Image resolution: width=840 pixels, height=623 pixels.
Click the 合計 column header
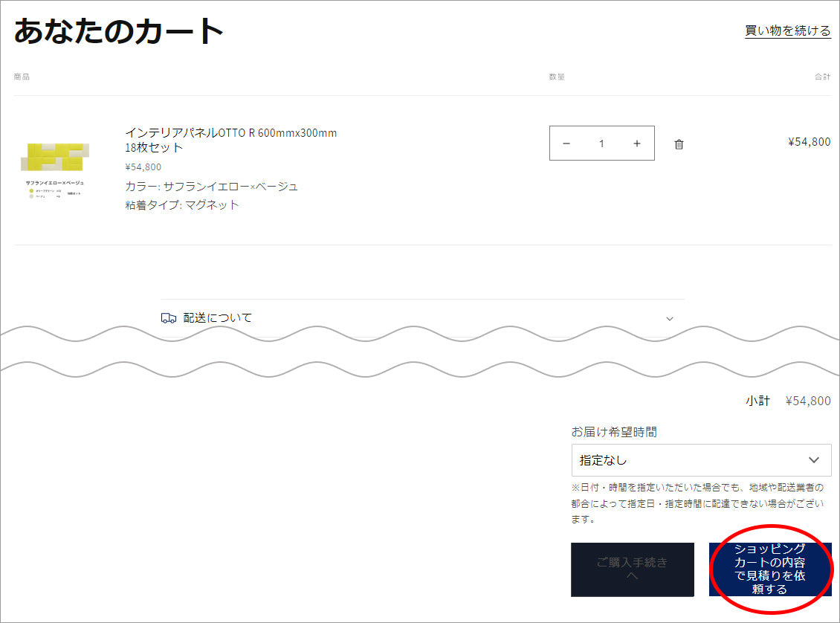[x=822, y=77]
